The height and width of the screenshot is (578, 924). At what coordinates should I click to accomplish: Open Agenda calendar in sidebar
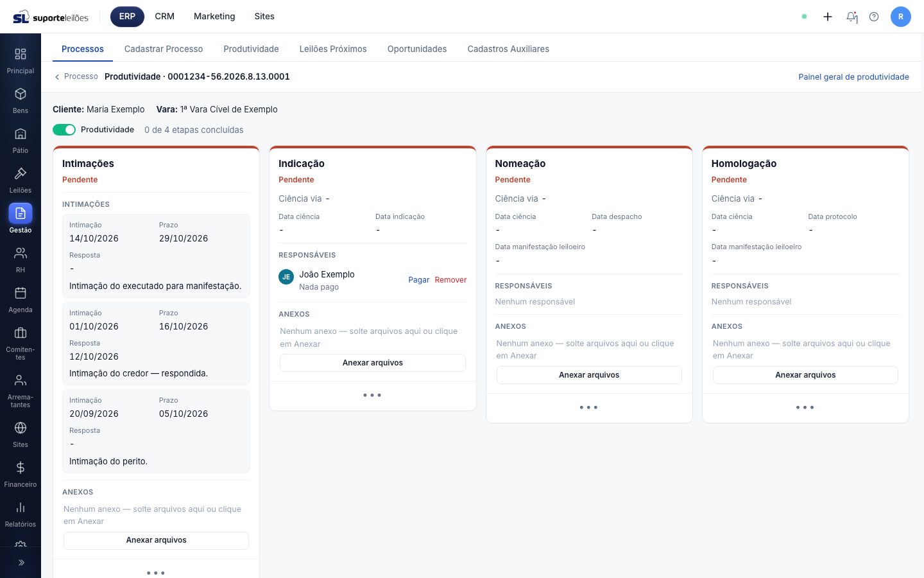point(21,299)
